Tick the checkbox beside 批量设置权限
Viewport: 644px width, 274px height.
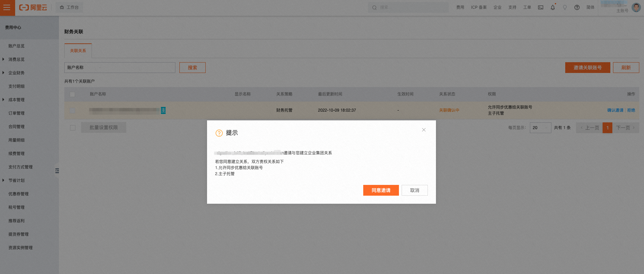(x=73, y=128)
